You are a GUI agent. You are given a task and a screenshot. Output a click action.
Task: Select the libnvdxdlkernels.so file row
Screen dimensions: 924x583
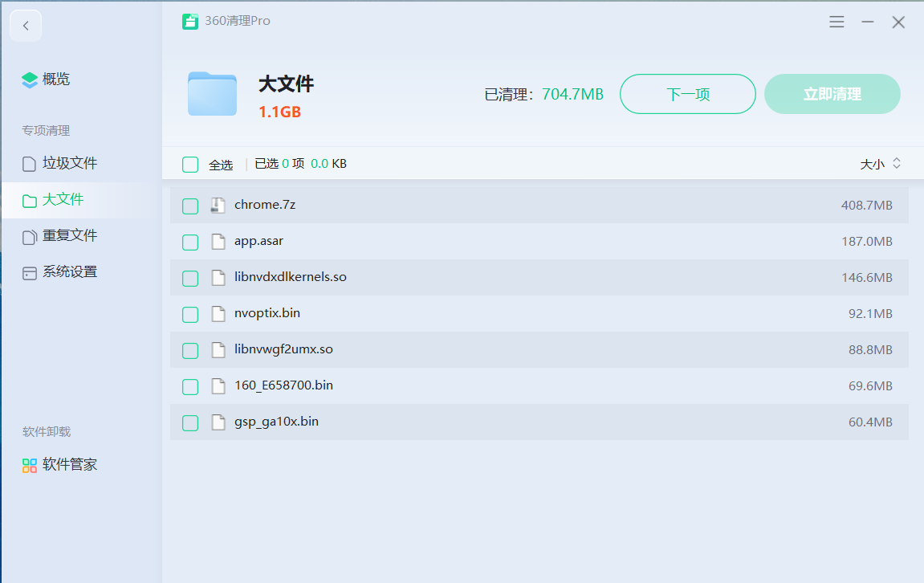pyautogui.click(x=539, y=278)
